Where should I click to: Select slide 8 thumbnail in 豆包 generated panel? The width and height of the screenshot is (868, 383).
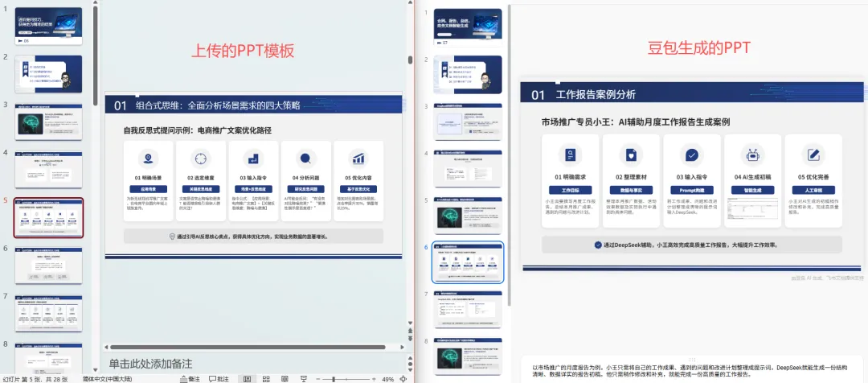click(x=468, y=357)
